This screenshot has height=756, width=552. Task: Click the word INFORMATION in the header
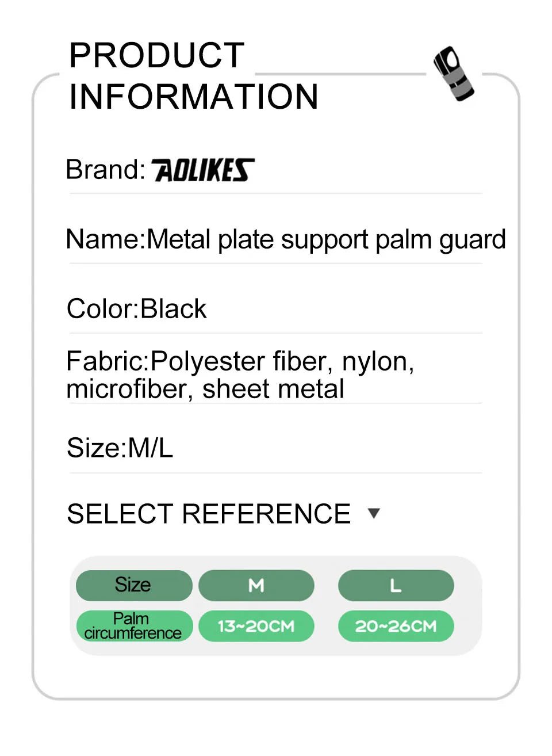pyautogui.click(x=193, y=97)
